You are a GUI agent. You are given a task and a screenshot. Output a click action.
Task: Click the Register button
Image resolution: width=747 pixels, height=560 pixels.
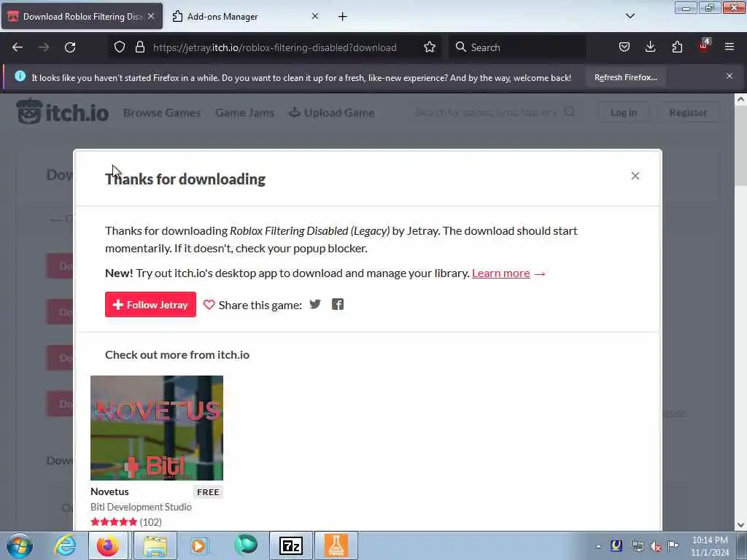(687, 113)
